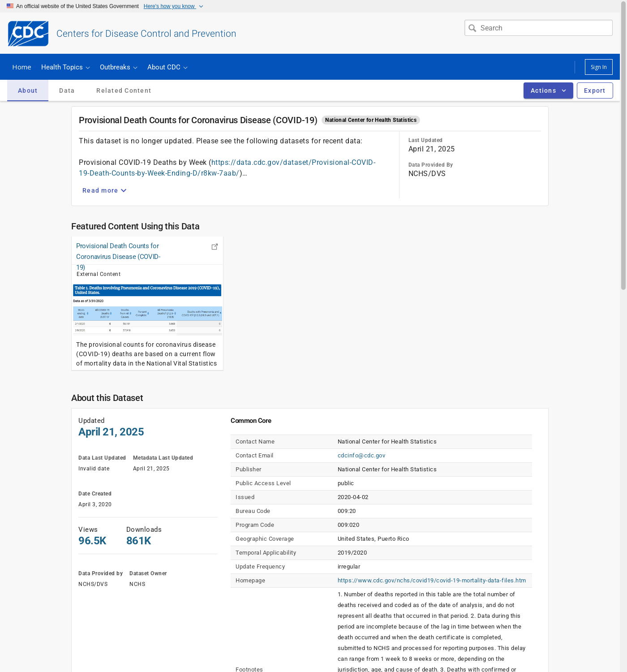Expand description with Read more
The image size is (627, 672).
[x=104, y=190]
